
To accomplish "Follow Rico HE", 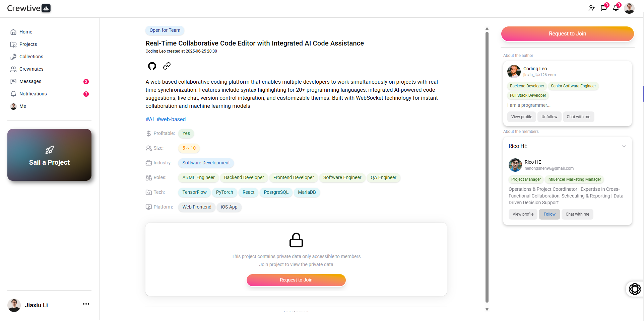I will pyautogui.click(x=549, y=214).
